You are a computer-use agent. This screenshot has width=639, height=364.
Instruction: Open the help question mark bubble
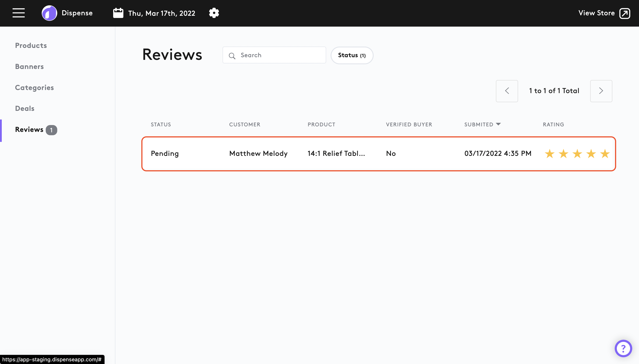[x=623, y=348]
